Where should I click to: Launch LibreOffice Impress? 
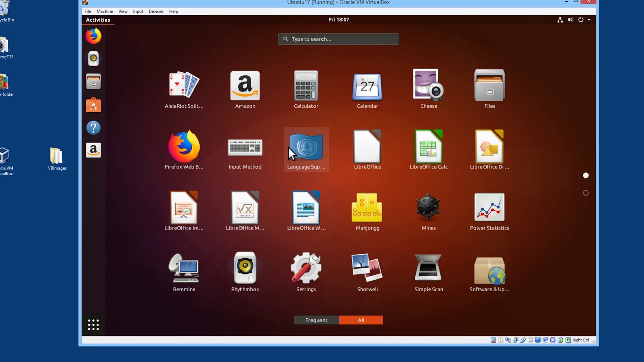pos(184,211)
